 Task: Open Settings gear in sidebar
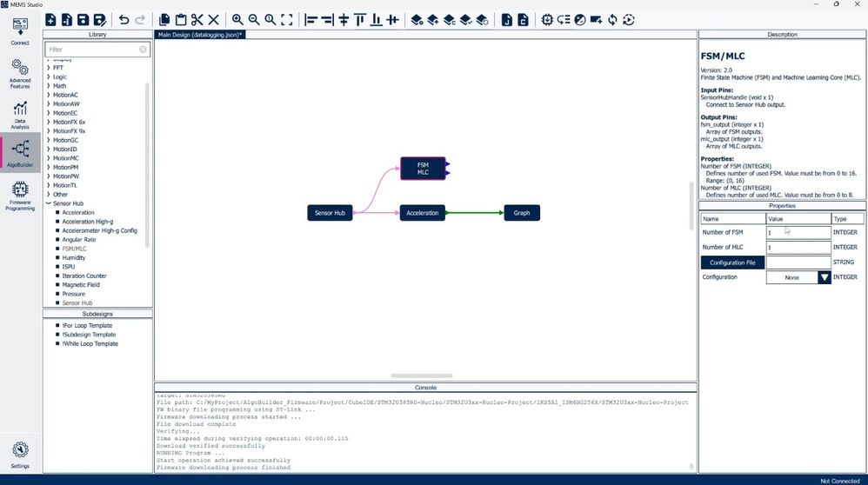(20, 455)
